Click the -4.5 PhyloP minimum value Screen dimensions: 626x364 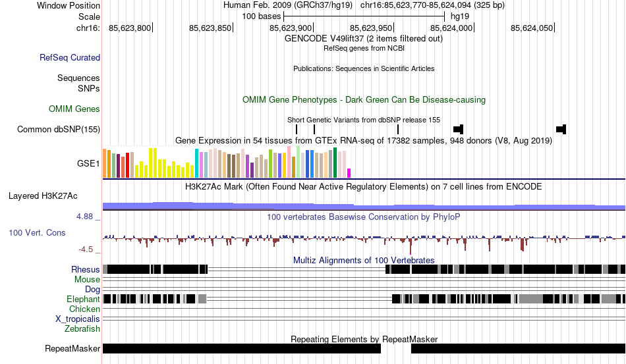[86, 249]
